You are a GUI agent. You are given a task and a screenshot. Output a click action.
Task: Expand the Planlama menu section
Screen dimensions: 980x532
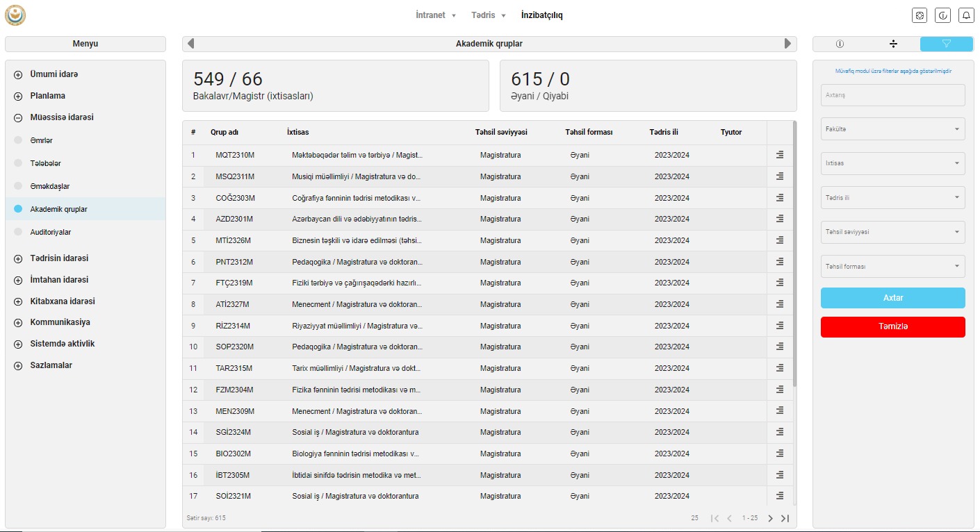pyautogui.click(x=18, y=96)
